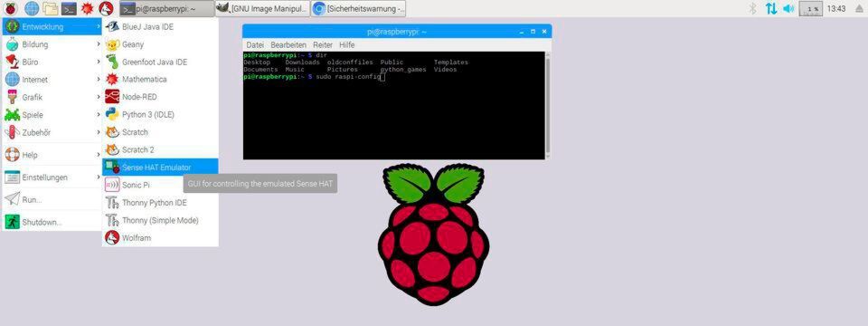Launch Python 3 (IDLE)
Viewport: 868px width, 326px height.
pos(161,115)
